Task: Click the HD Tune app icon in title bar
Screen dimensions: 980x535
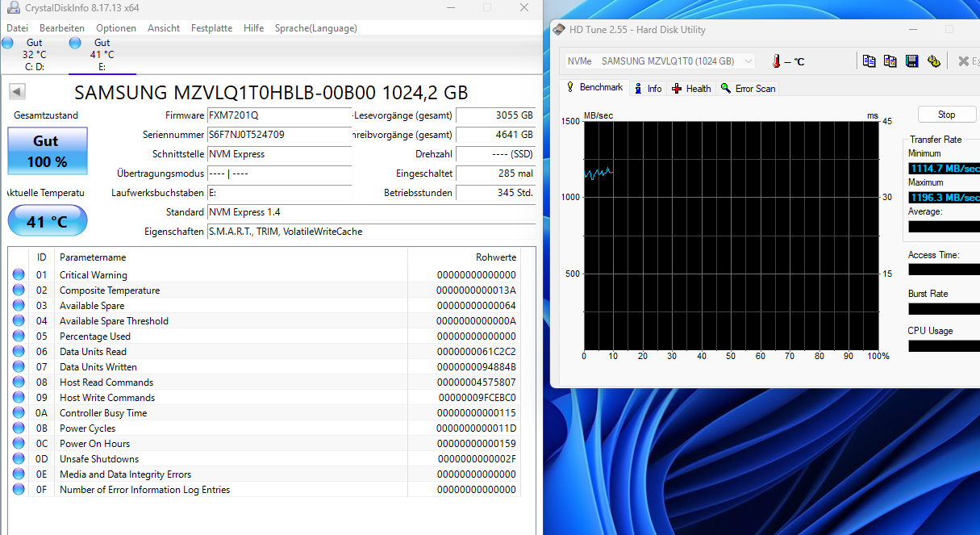Action: (x=559, y=30)
